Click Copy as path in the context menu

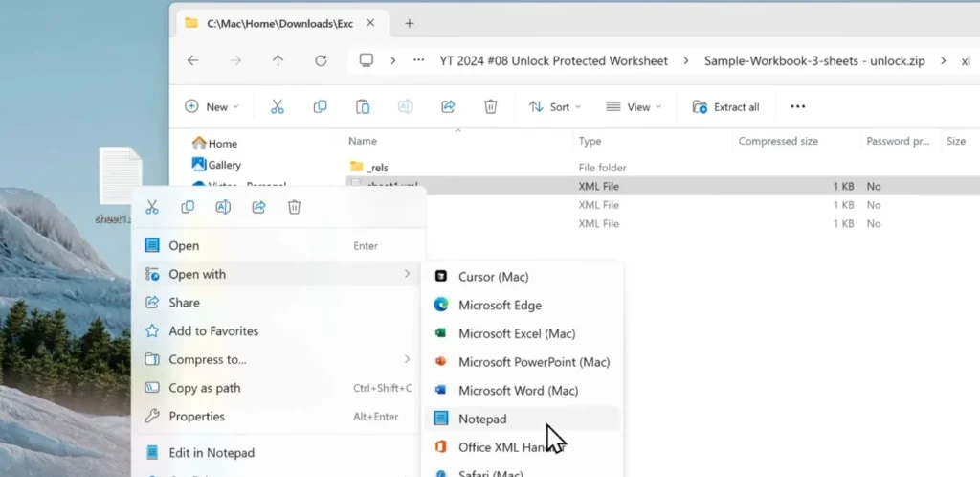(278, 388)
